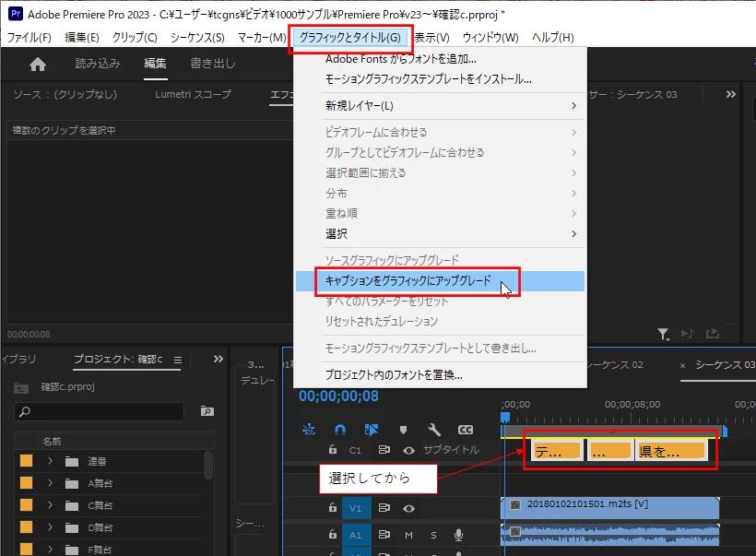Viewport: 756px width, 556px height.
Task: Show overflow panels via chevron near シーケンス 03 header
Action: pyautogui.click(x=731, y=94)
